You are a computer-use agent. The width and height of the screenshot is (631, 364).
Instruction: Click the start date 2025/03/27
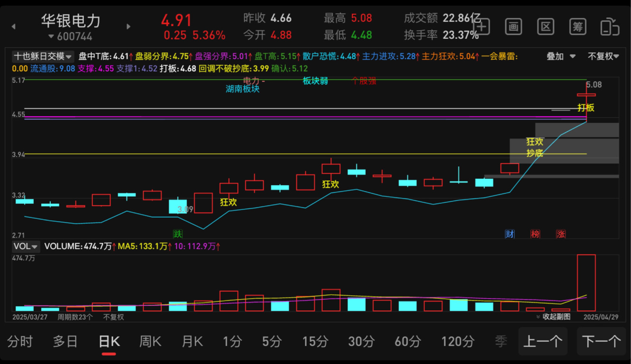(x=30, y=317)
